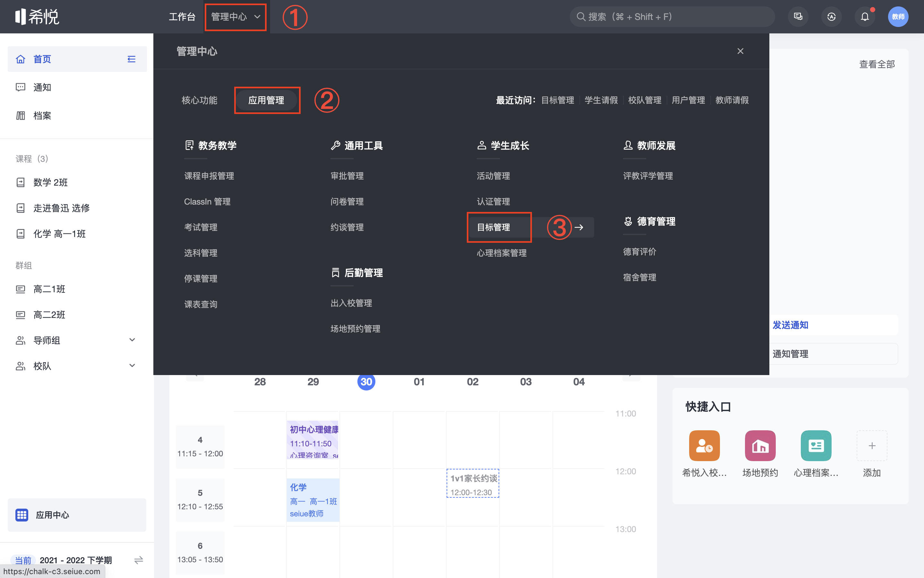The height and width of the screenshot is (578, 924).
Task: Select date 30 in calendar
Action: tap(366, 381)
